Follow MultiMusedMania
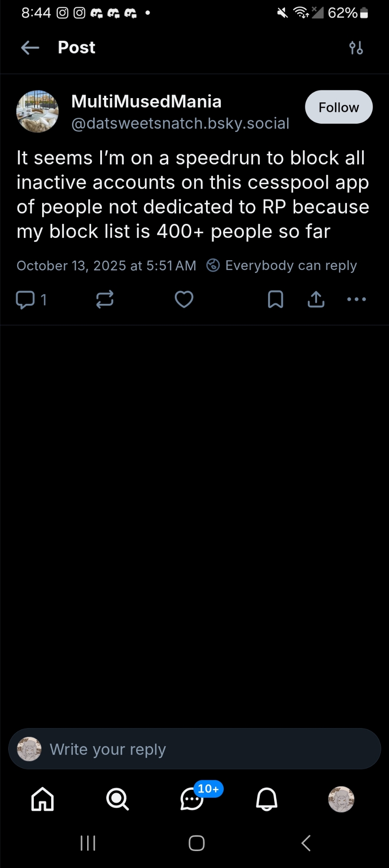The image size is (389, 868). pyautogui.click(x=339, y=107)
